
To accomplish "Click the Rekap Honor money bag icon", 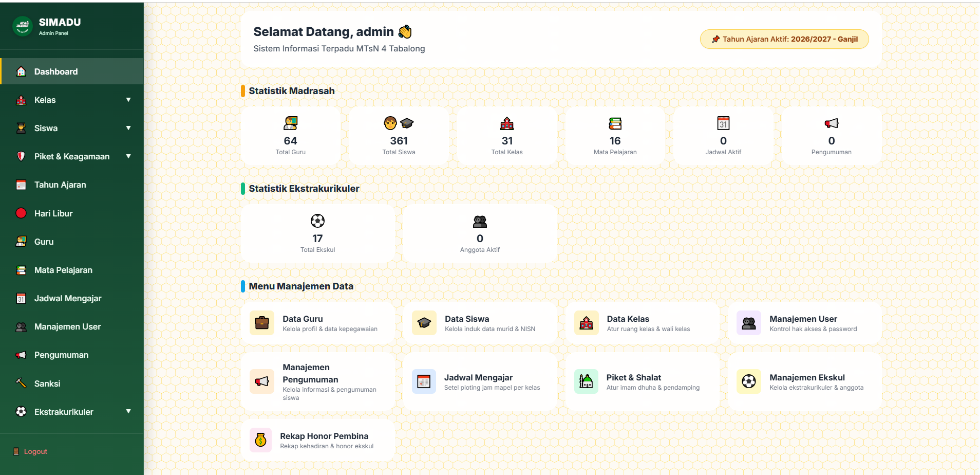I will 261,440.
